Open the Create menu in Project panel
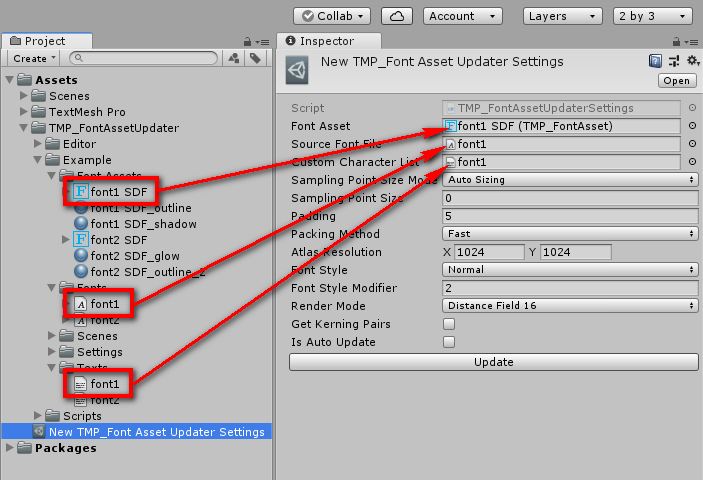Image resolution: width=703 pixels, height=480 pixels. tap(34, 59)
